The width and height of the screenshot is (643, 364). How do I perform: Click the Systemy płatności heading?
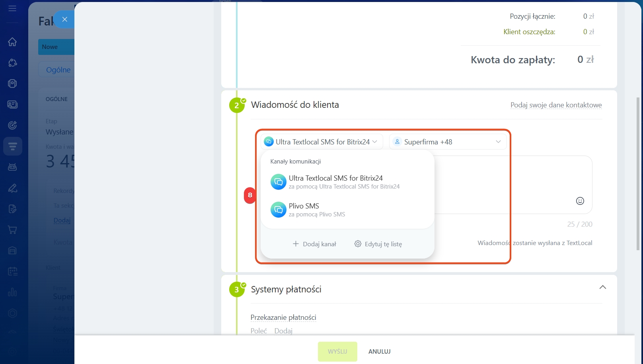tap(286, 289)
